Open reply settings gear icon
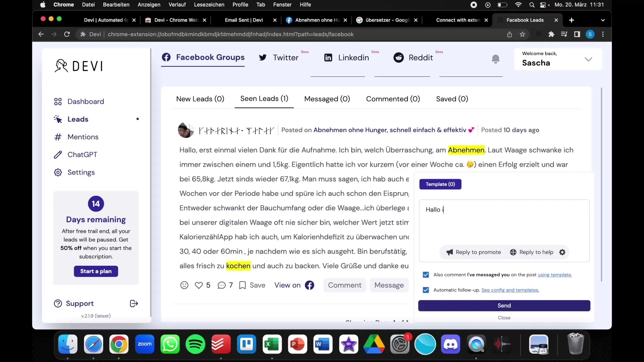Screen dimensions: 644x362 pyautogui.click(x=562, y=252)
